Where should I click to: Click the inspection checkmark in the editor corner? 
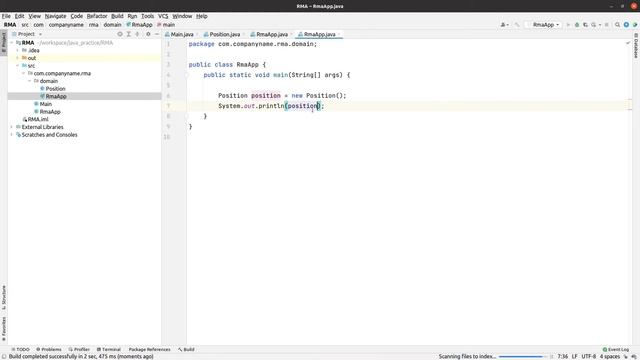pyautogui.click(x=628, y=43)
